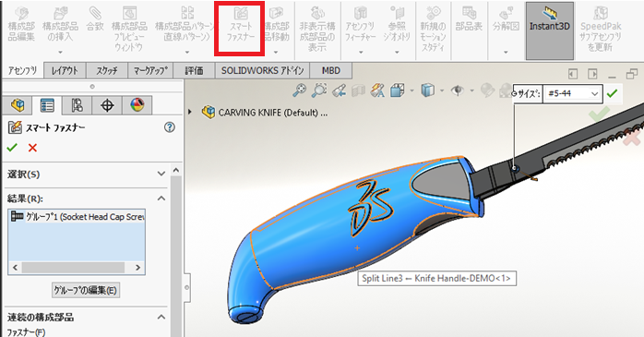Cancel Smart Fastener with red X in panel
644x337 pixels.
32,148
